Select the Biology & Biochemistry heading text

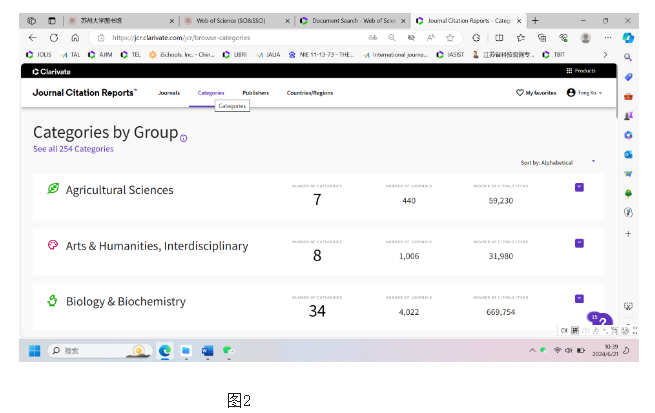coord(126,302)
